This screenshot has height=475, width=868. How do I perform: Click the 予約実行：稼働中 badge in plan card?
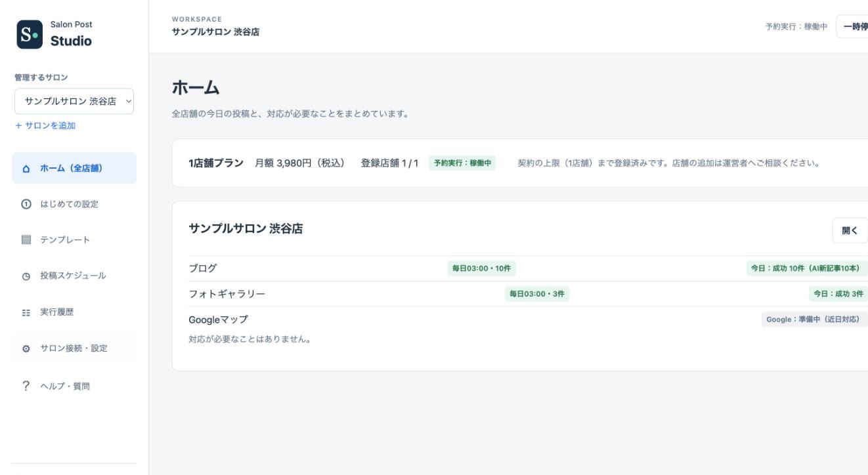[462, 163]
